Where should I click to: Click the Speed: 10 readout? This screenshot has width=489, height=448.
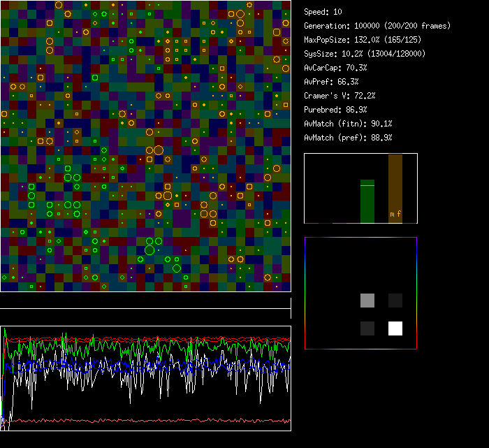[323, 12]
